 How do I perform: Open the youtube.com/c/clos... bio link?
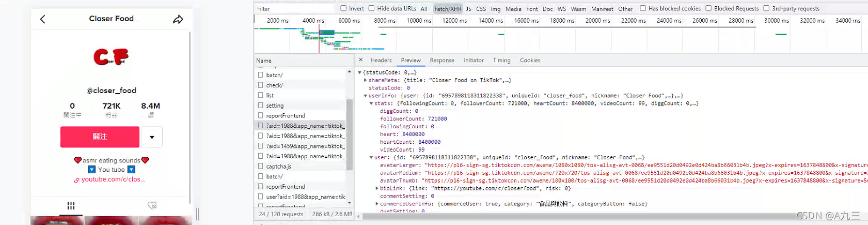(x=113, y=179)
